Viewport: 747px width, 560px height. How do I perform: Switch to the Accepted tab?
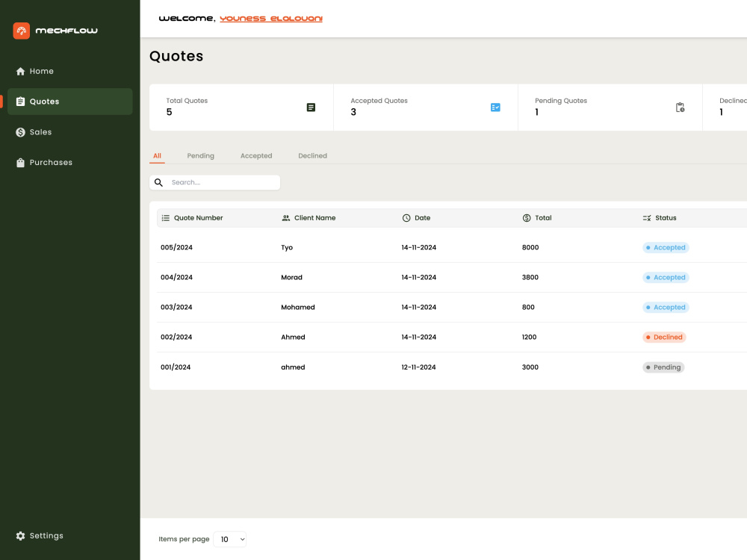(x=256, y=156)
